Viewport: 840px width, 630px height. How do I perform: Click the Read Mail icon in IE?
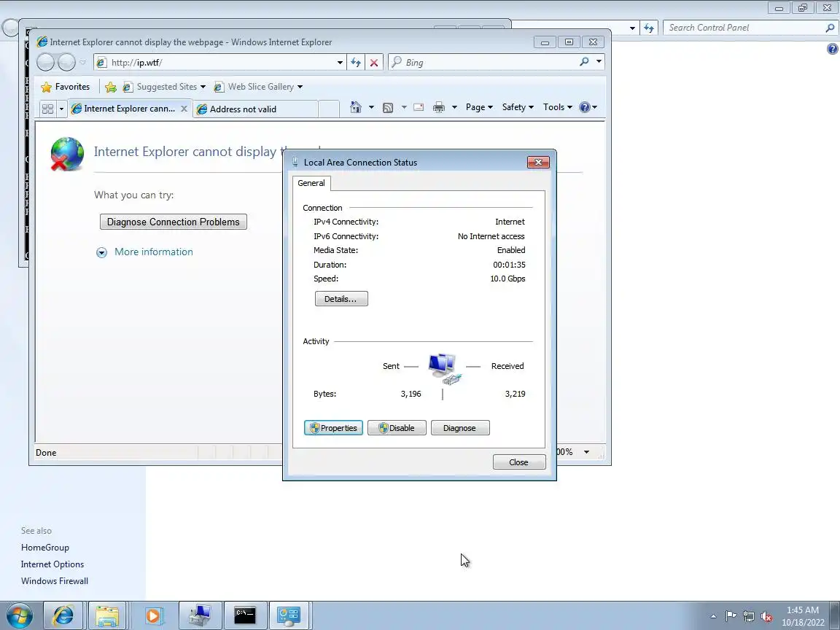pos(419,108)
